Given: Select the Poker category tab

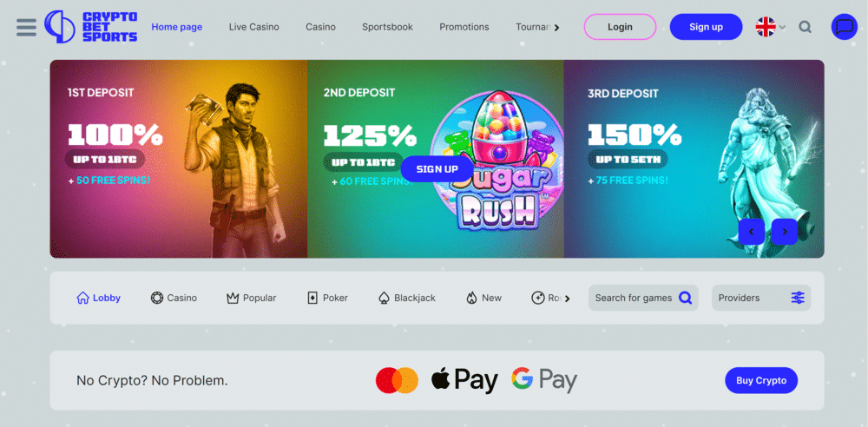Looking at the screenshot, I should pos(327,298).
